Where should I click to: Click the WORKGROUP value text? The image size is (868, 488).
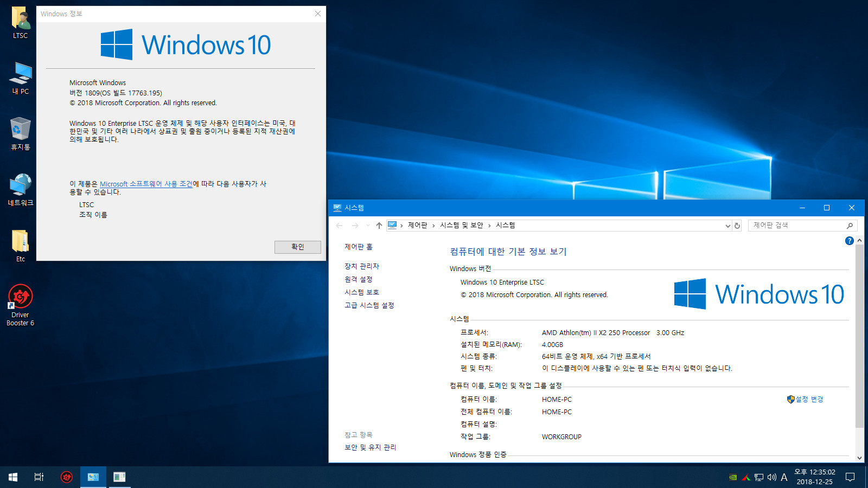(x=561, y=437)
